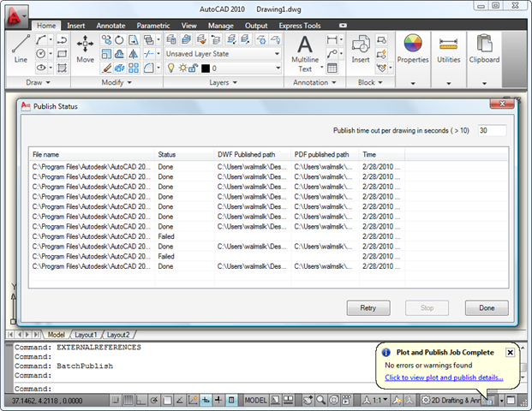Click the Move tool in Modify panel
The height and width of the screenshot is (411, 532).
[x=86, y=48]
